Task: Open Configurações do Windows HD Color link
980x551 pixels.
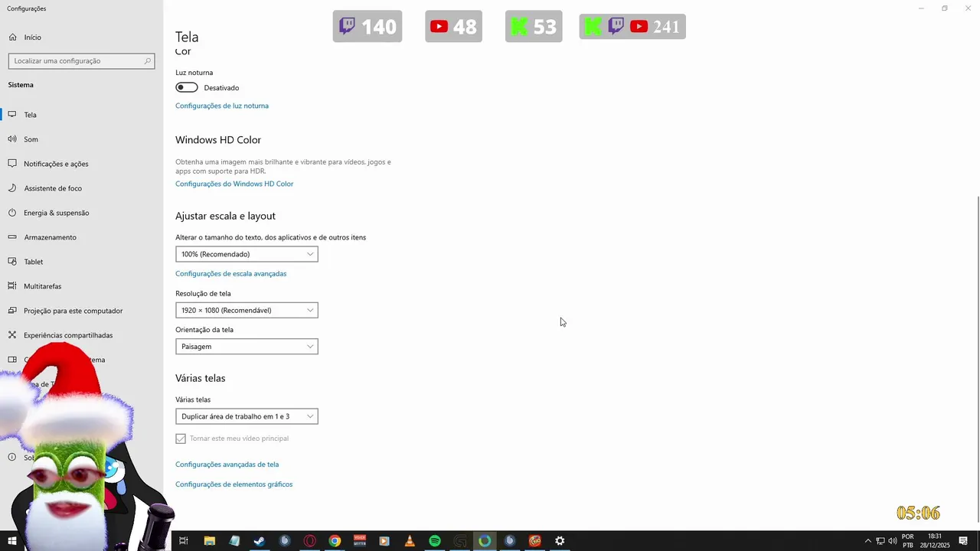Action: tap(234, 184)
